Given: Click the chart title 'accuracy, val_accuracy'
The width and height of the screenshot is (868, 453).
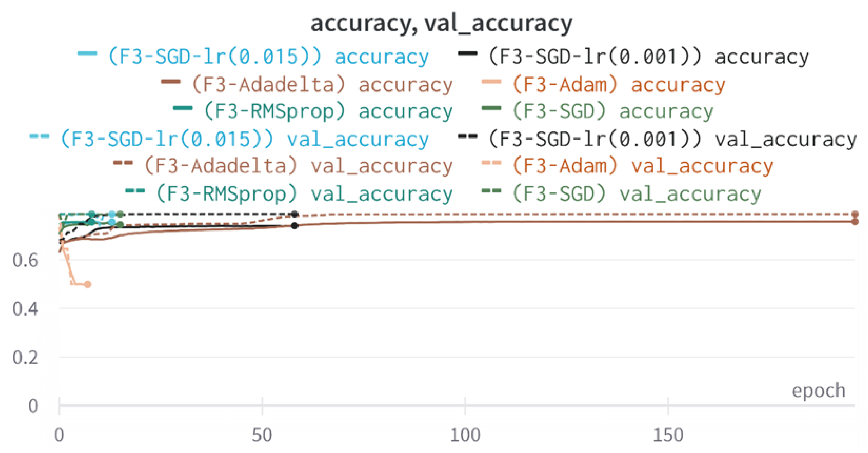Looking at the screenshot, I should [x=441, y=24].
